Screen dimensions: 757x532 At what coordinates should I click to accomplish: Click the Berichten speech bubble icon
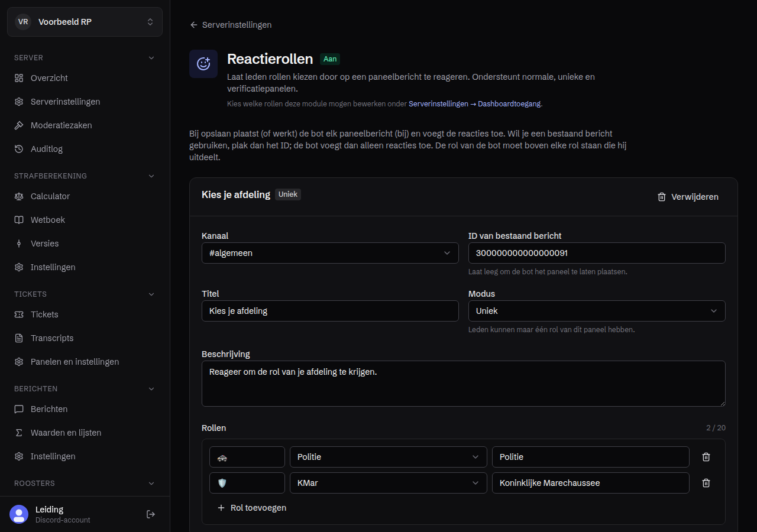(x=19, y=409)
